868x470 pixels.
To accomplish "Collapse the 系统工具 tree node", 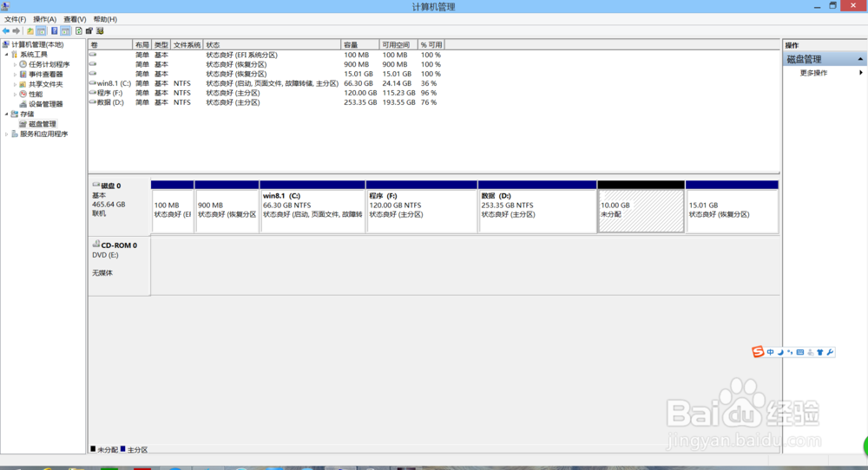I will click(x=6, y=55).
